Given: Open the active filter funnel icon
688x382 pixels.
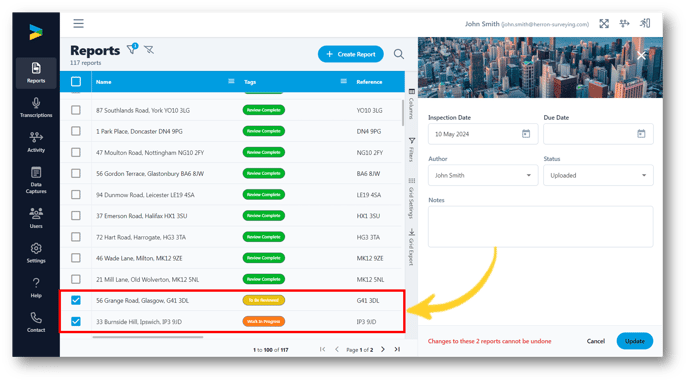Looking at the screenshot, I should [132, 49].
